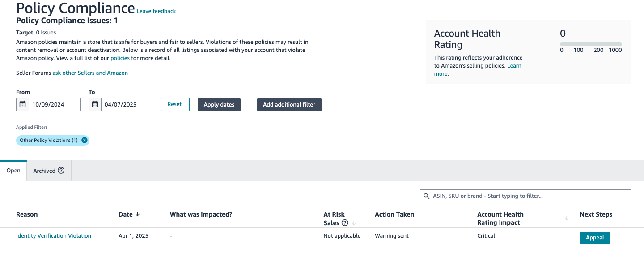Click the Apply dates button
The height and width of the screenshot is (269, 644).
click(x=219, y=105)
